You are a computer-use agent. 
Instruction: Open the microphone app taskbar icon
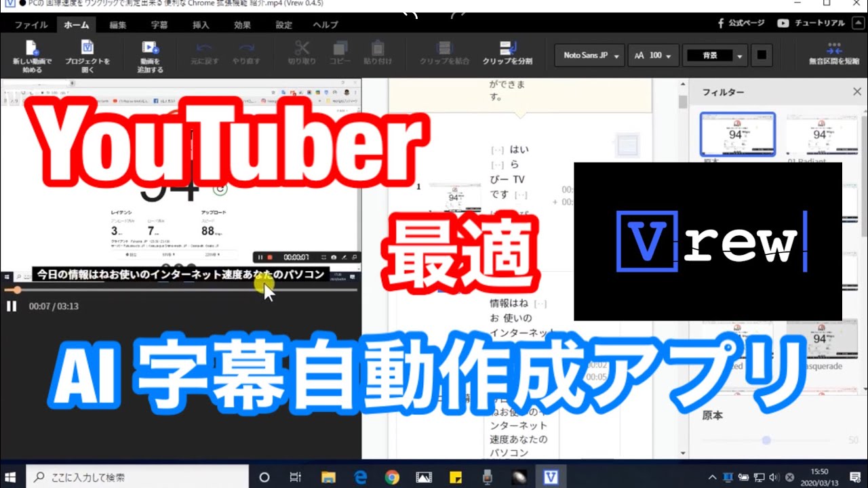(488, 477)
